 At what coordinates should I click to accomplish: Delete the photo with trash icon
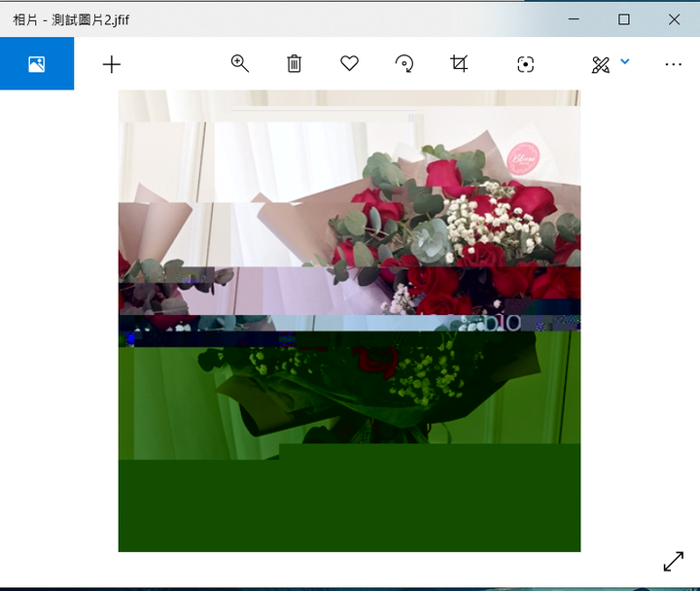[x=294, y=63]
